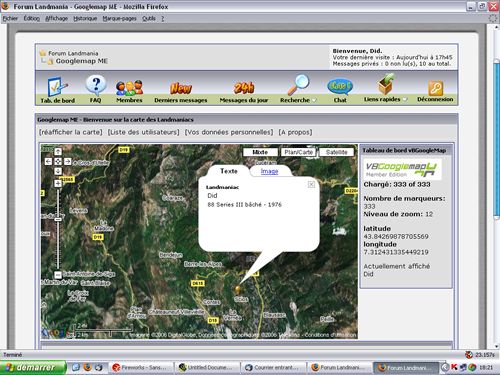Open the FAQ question mark icon
This screenshot has width=500, height=375.
[x=96, y=85]
